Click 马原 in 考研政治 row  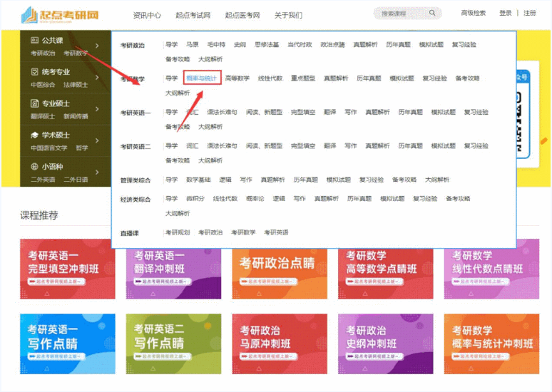[x=193, y=45]
